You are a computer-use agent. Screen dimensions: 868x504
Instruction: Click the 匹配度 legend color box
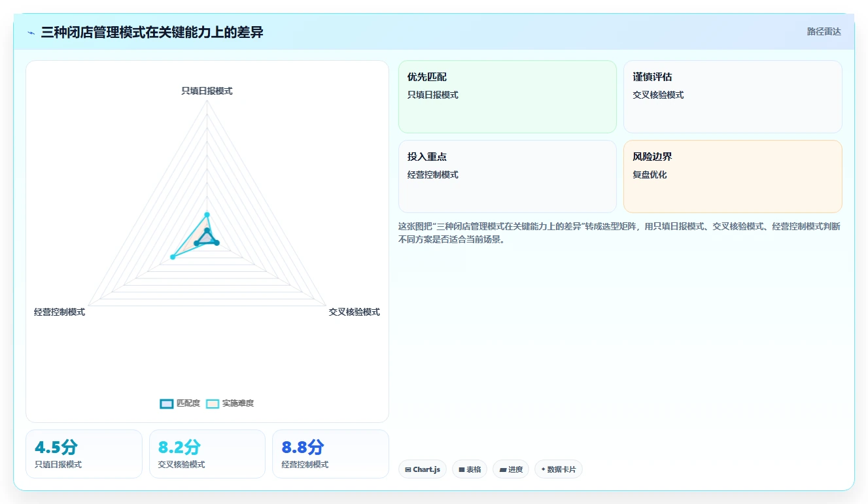tap(167, 403)
